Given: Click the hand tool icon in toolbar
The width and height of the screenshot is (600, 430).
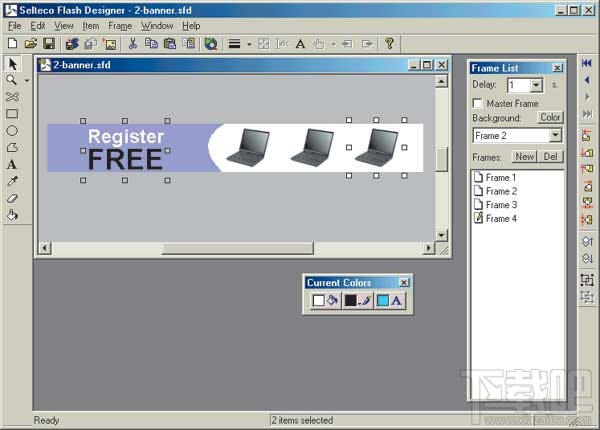Looking at the screenshot, I should click(318, 44).
